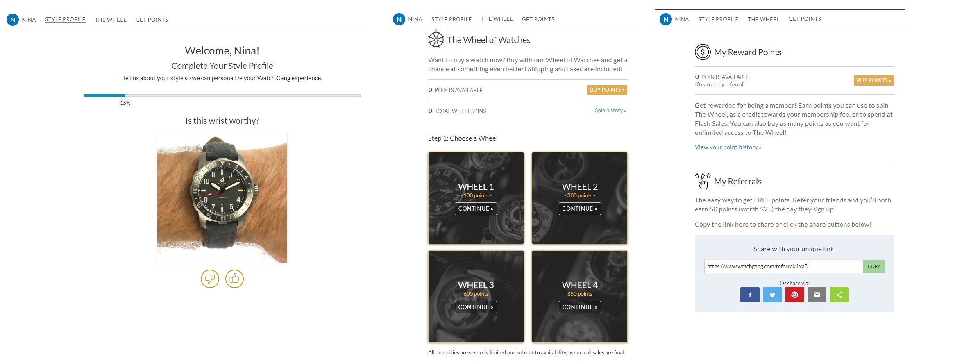Share referral via Pinterest icon

pyautogui.click(x=794, y=295)
